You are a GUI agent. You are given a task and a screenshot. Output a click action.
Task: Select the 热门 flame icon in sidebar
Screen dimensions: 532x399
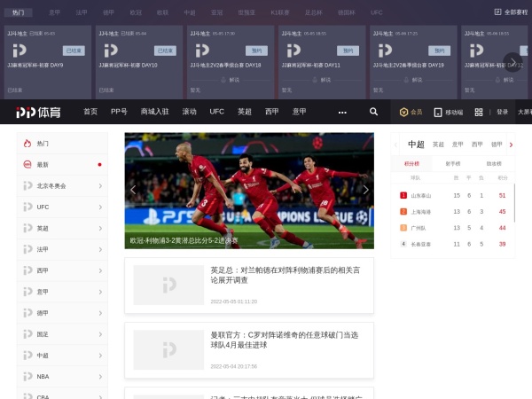pos(27,143)
